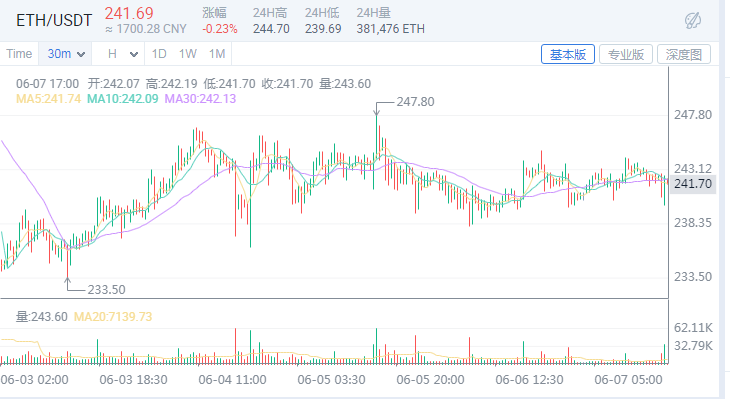Viewport: 730px width, 399px height.
Task: Toggle the MA5 indicator label
Action: coord(48,99)
